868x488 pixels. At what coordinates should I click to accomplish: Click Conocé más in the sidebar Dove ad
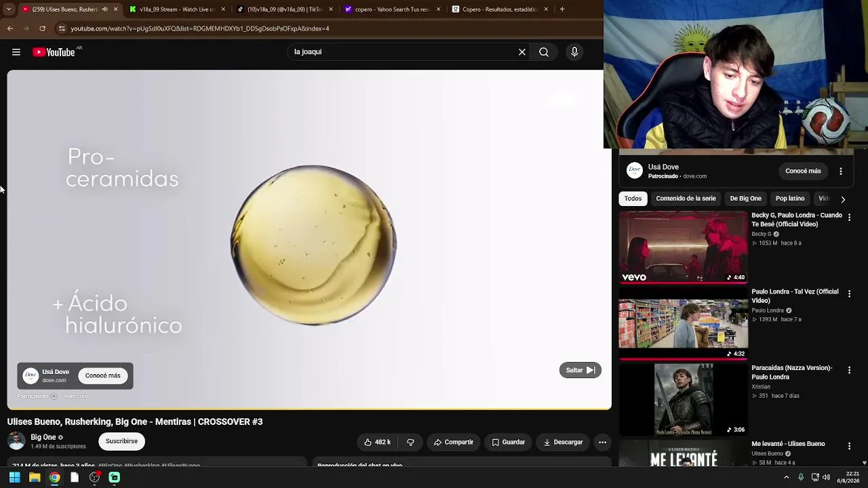(803, 171)
